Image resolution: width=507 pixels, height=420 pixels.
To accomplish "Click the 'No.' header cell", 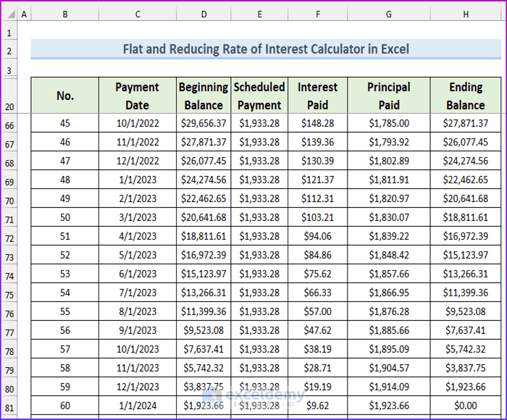I will tap(65, 96).
